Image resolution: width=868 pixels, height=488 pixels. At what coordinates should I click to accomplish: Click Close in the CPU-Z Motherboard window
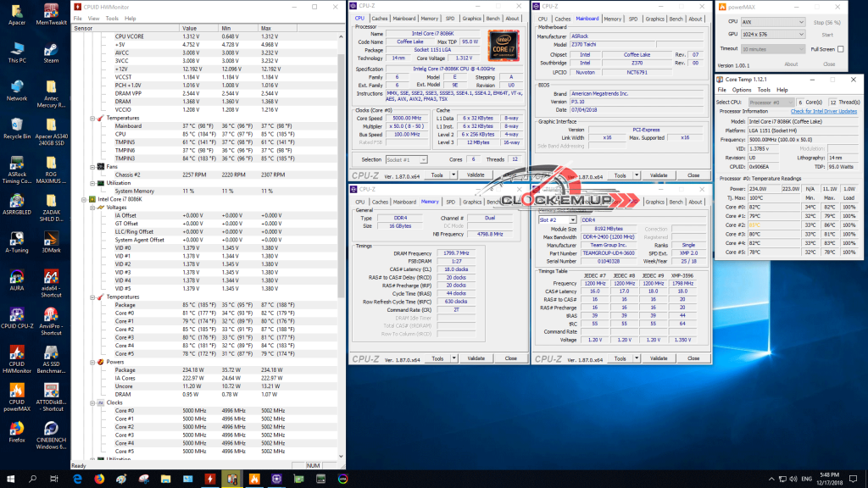(693, 175)
